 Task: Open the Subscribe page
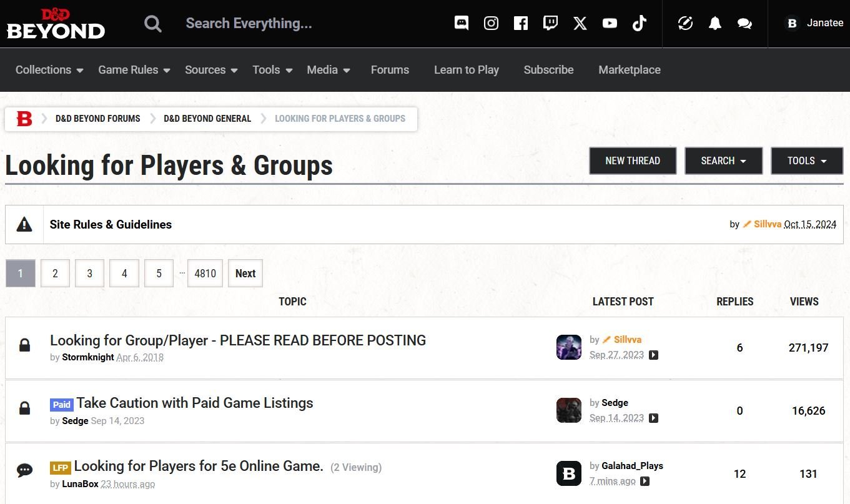click(548, 70)
